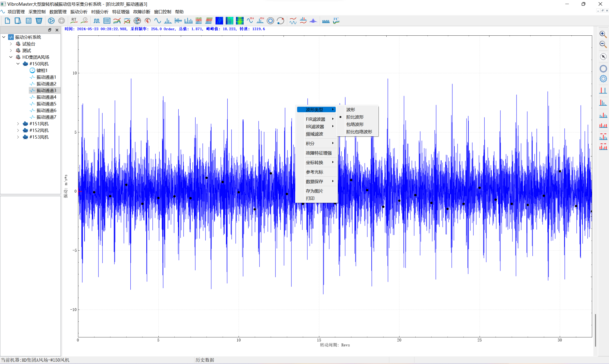Open the blue waterfall spectrogram icon

[219, 21]
